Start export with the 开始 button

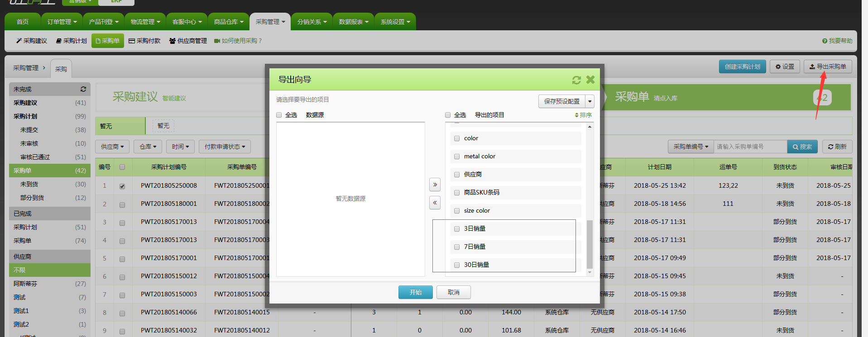(416, 292)
